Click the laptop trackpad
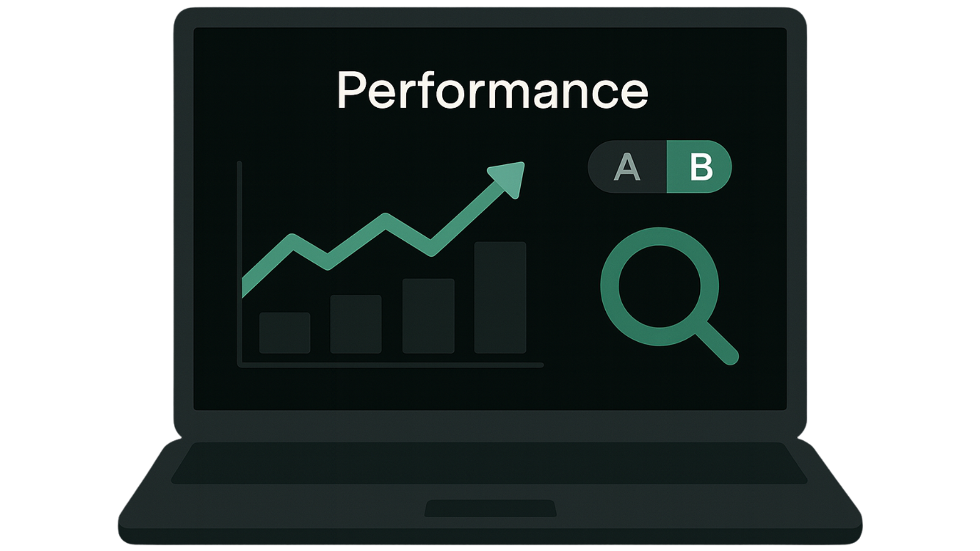980x551 pixels. tap(491, 508)
